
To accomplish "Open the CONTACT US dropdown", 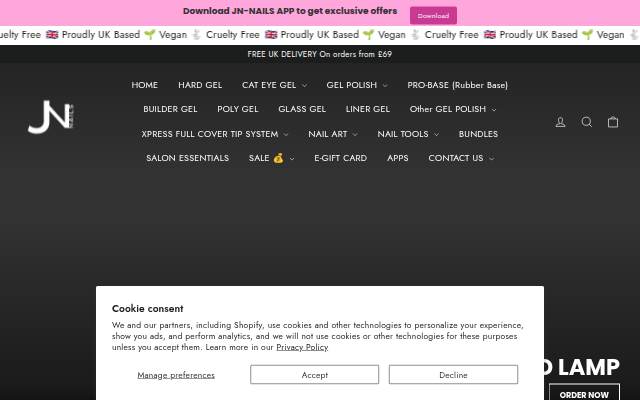I will [461, 158].
